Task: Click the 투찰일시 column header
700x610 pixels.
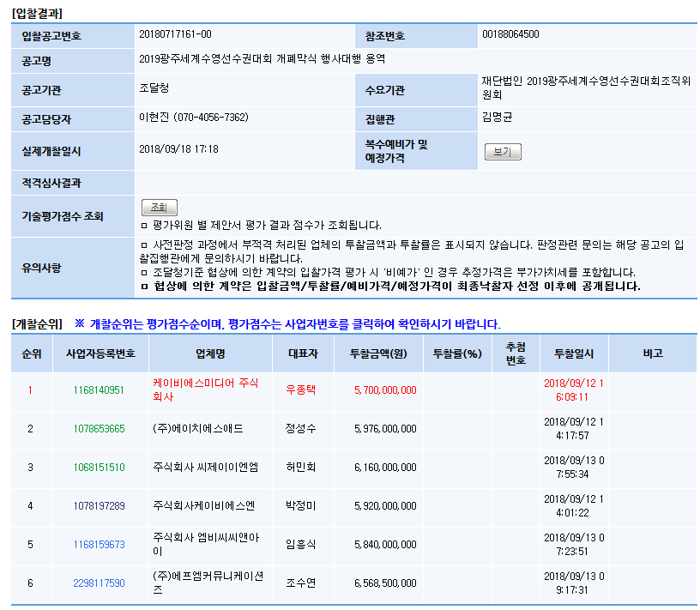Action: click(574, 353)
